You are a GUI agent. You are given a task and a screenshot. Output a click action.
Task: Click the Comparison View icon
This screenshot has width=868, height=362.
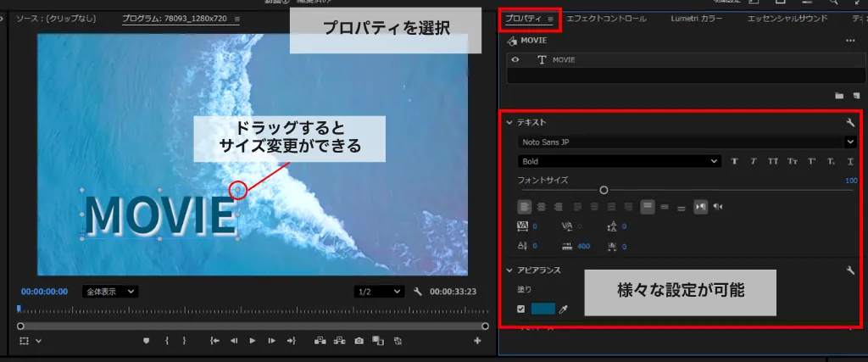(378, 341)
